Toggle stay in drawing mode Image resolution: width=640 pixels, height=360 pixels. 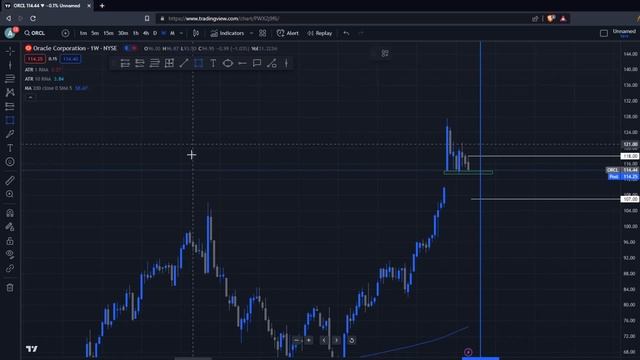click(x=10, y=227)
